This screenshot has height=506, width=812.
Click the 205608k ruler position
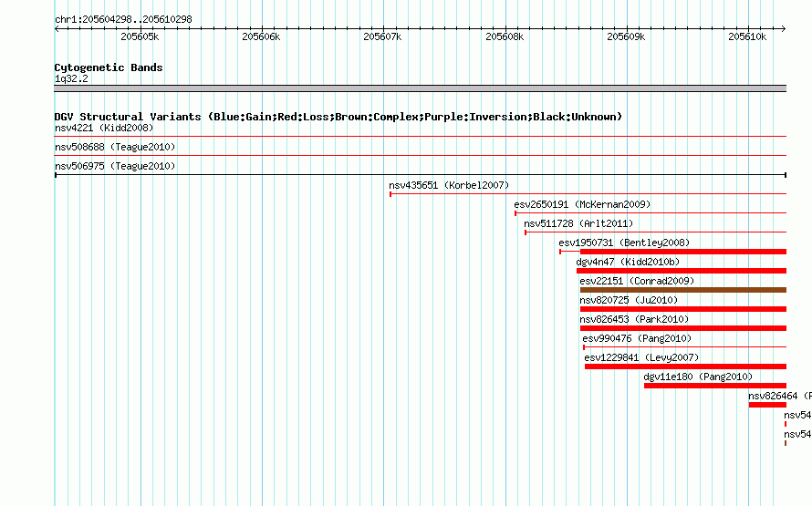click(x=505, y=36)
